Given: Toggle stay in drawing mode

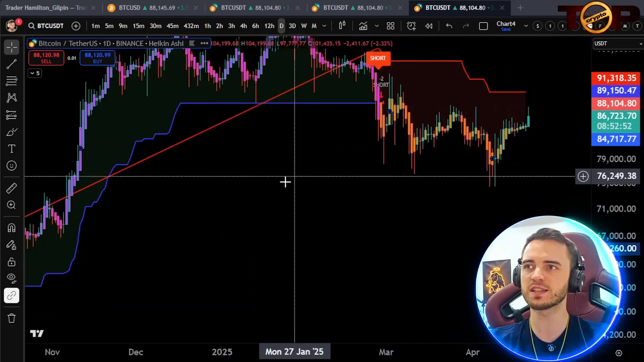Looking at the screenshot, I should [x=11, y=245].
